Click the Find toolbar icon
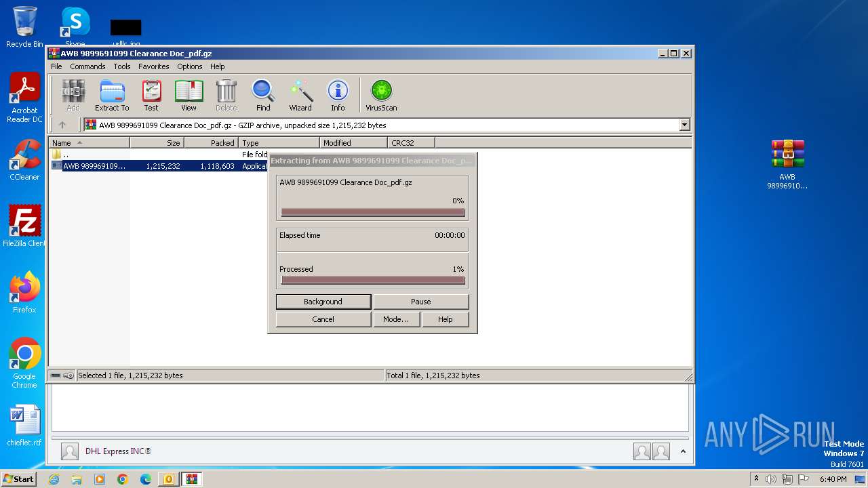 pos(263,96)
